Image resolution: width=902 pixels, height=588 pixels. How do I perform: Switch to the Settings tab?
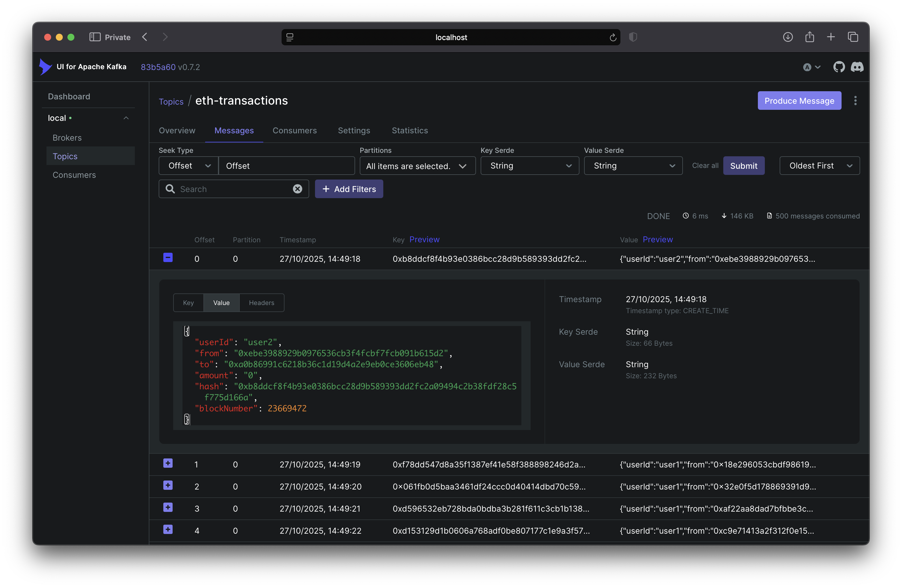point(354,130)
